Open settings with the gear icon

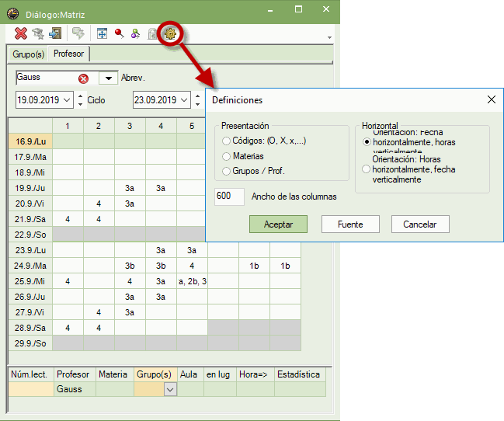[170, 33]
